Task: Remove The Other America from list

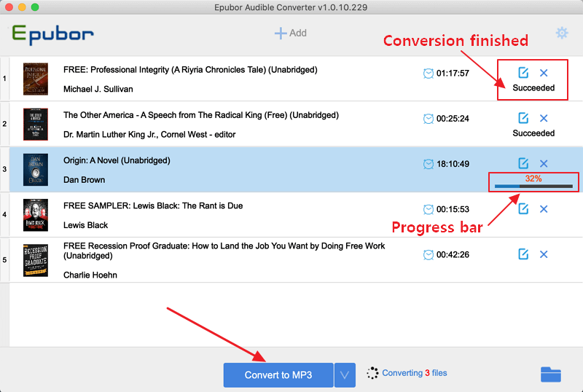Action: (x=544, y=118)
